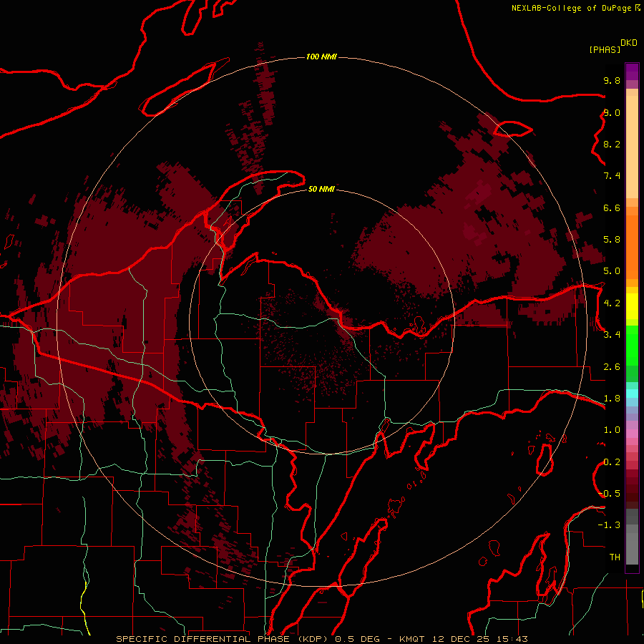Click the 0.2 value on color scale
644x644 pixels.
click(x=612, y=462)
